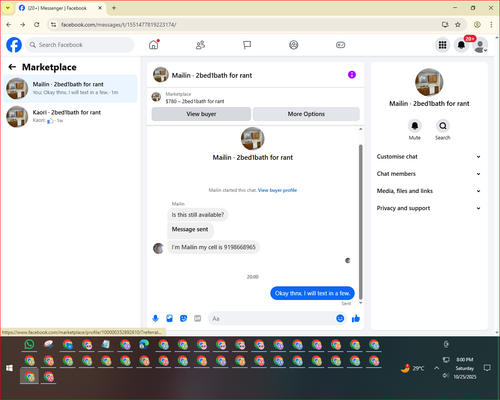Screen dimensions: 500x400
Task: Open the Pages flag icon
Action: (247, 45)
